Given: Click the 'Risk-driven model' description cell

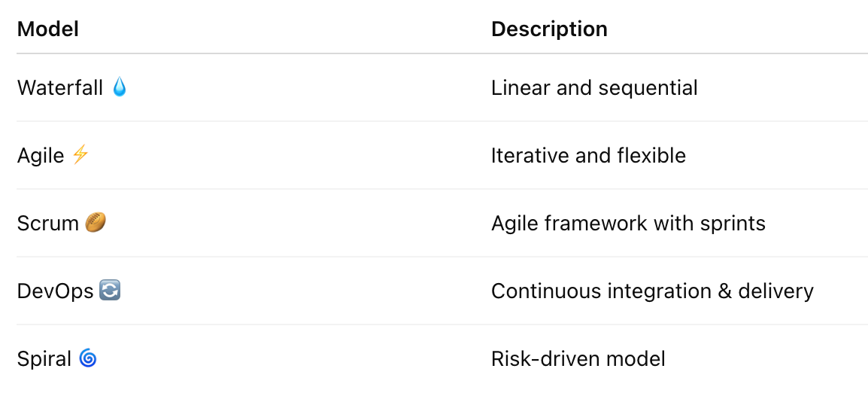Looking at the screenshot, I should point(578,359).
